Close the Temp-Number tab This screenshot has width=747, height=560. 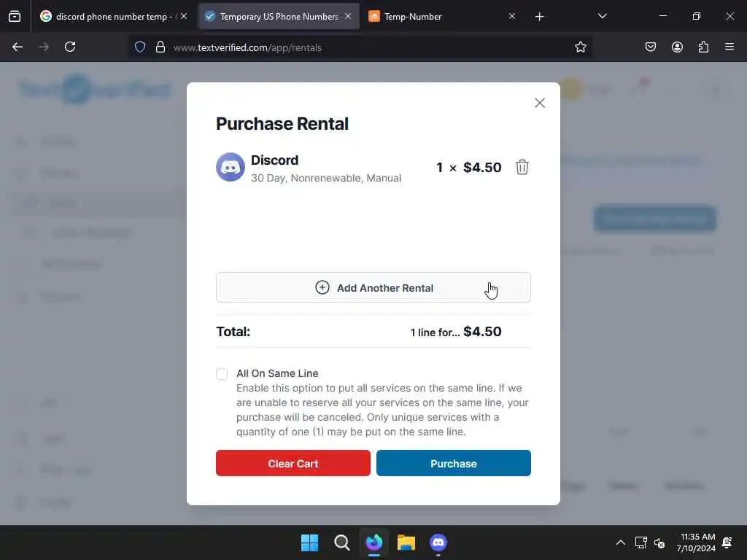coord(511,16)
